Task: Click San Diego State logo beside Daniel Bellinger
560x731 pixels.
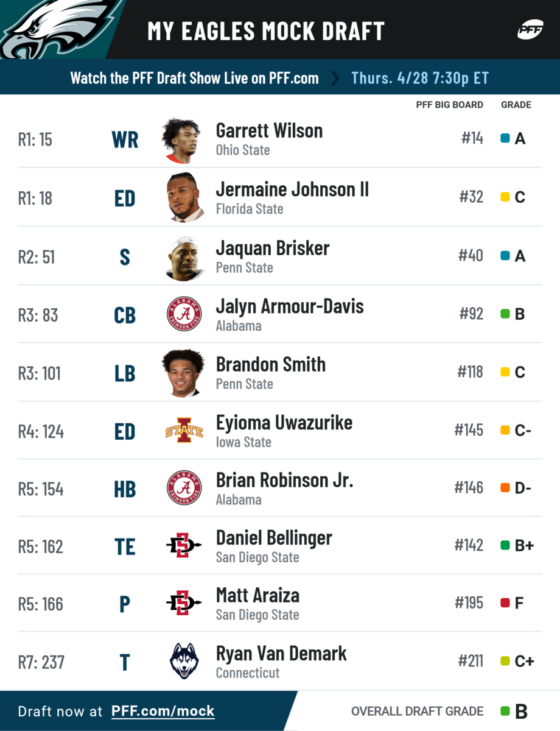Action: pyautogui.click(x=184, y=546)
